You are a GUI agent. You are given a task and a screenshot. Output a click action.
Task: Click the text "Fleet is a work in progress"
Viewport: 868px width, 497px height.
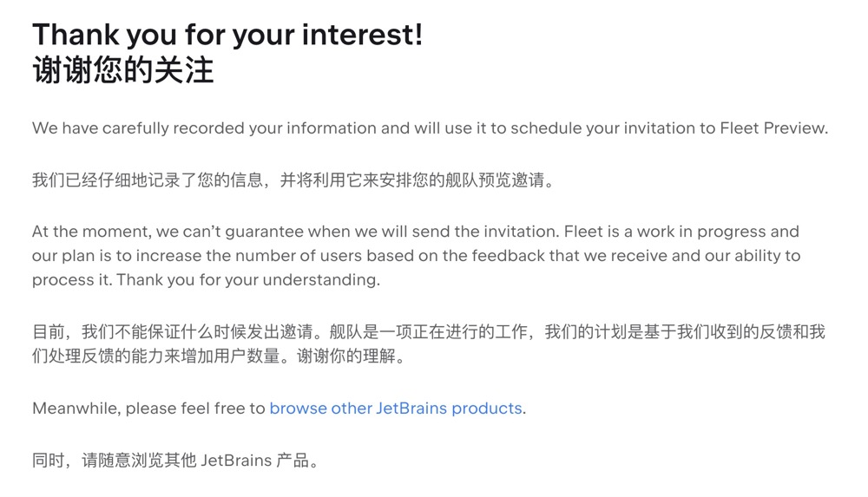tap(666, 232)
